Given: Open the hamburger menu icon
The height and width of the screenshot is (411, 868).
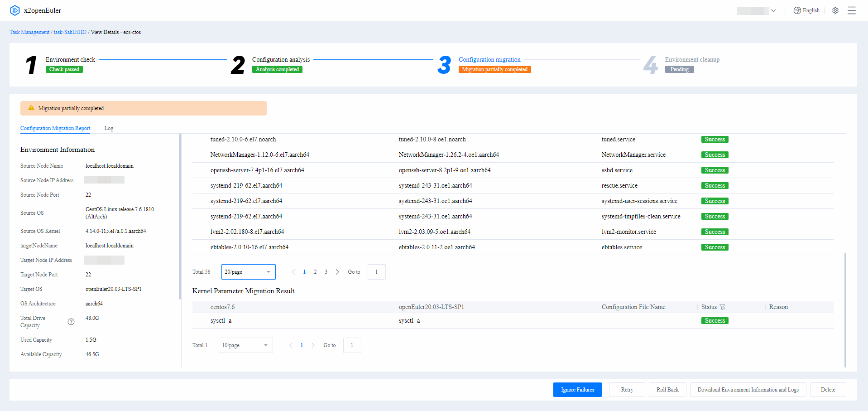Looking at the screenshot, I should tap(852, 10).
